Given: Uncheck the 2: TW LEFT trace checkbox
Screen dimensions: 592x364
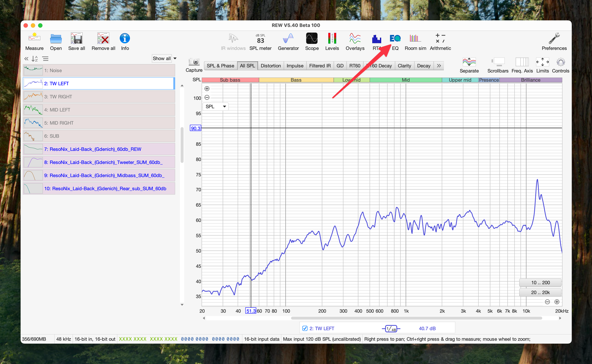Looking at the screenshot, I should pos(305,328).
